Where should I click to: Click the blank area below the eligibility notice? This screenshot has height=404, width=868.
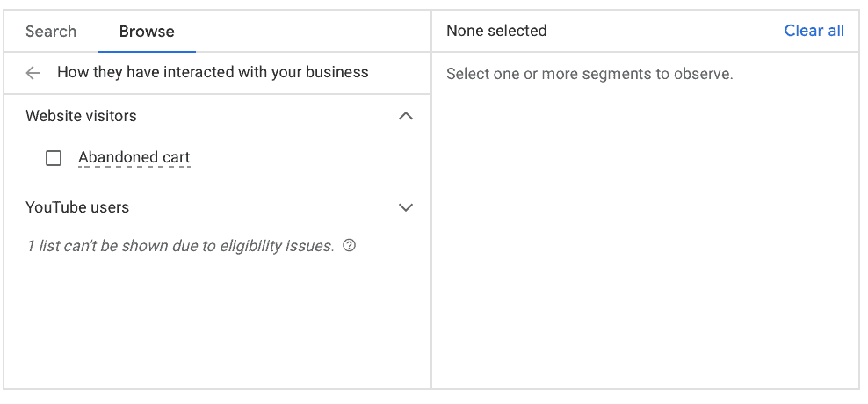coord(217,325)
